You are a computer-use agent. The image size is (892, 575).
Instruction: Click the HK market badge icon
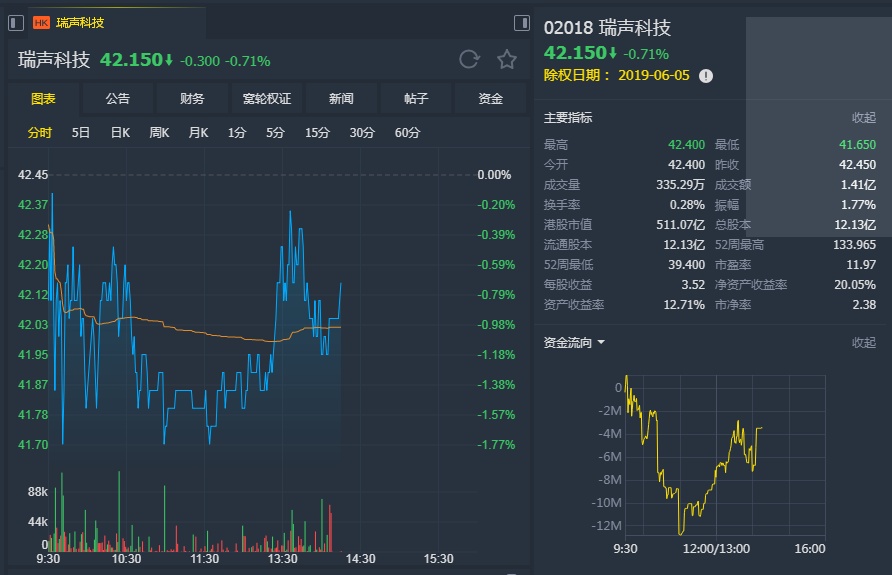(x=42, y=22)
